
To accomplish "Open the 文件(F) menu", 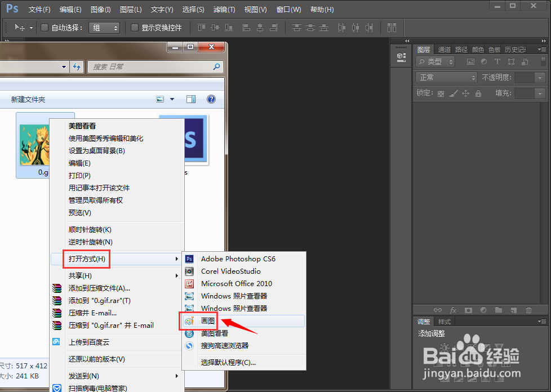I will 39,10.
